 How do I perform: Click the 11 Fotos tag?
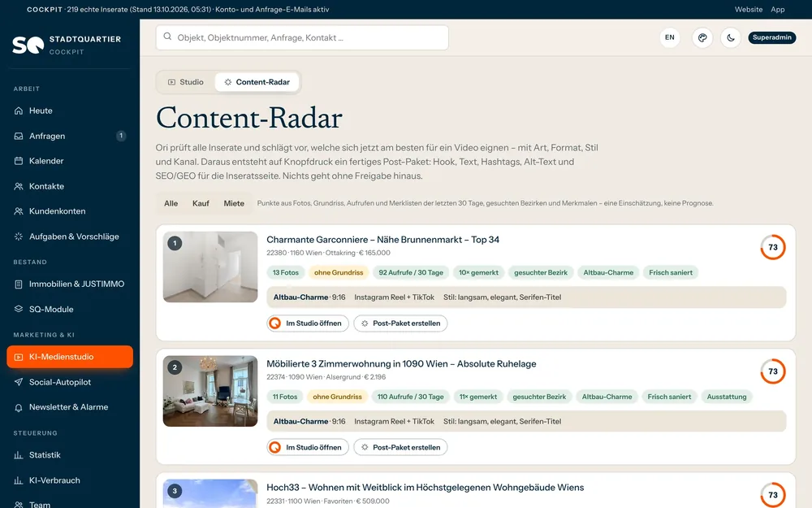pyautogui.click(x=285, y=397)
